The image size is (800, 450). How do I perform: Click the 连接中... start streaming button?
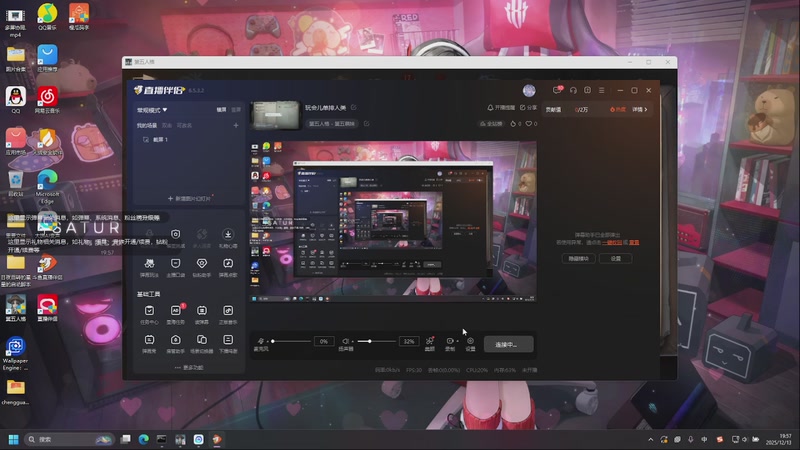click(x=509, y=344)
